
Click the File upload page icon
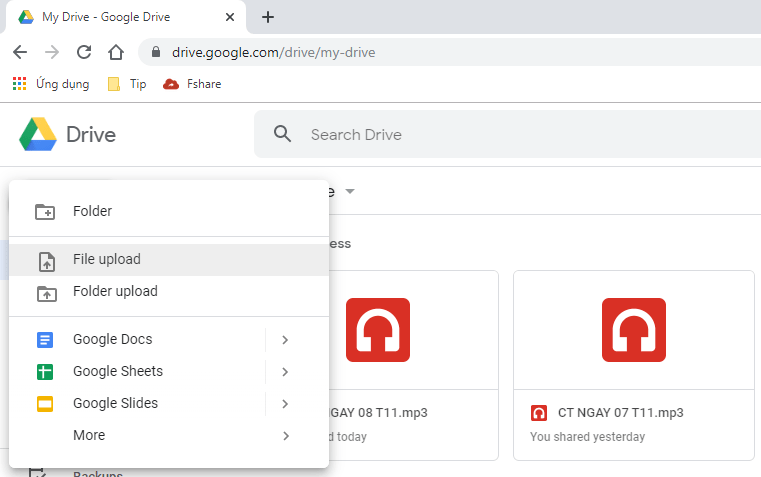47,262
